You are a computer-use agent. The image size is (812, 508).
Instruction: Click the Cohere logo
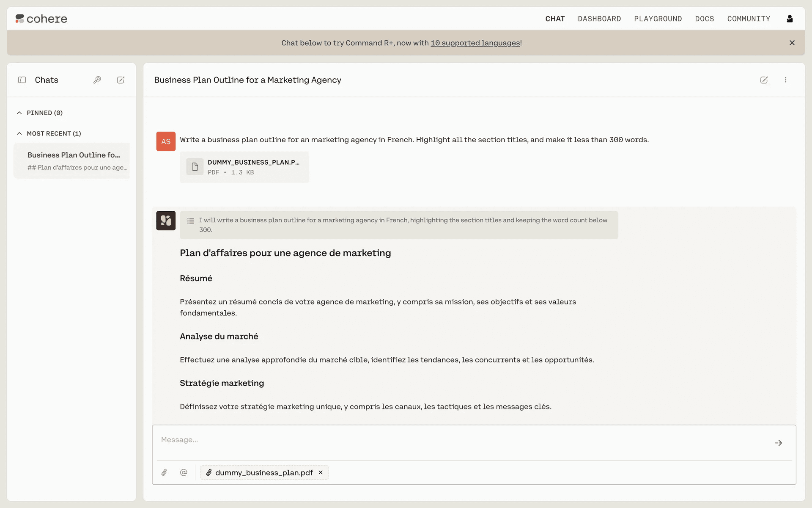(x=41, y=19)
